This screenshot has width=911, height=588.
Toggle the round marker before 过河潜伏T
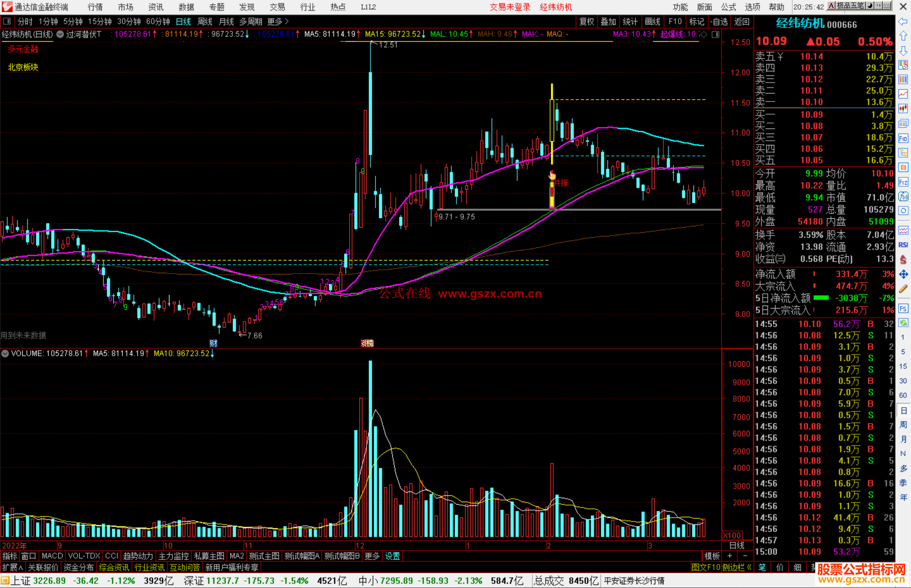click(x=60, y=34)
